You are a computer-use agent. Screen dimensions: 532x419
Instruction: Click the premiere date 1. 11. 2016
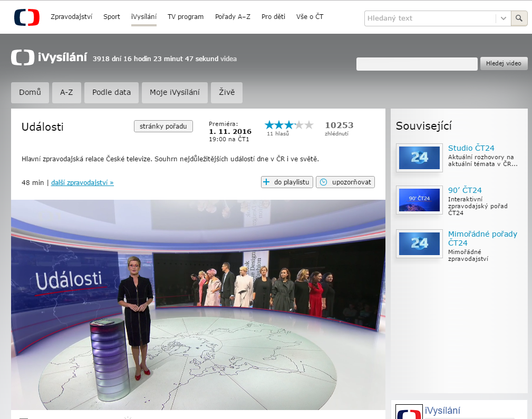(230, 131)
